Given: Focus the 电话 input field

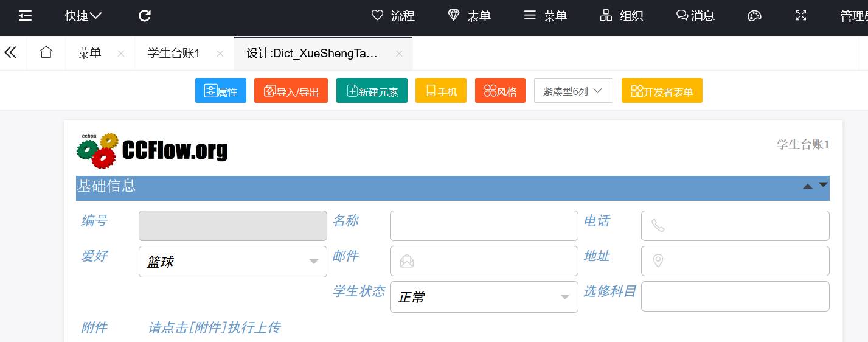Looking at the screenshot, I should pyautogui.click(x=735, y=226).
